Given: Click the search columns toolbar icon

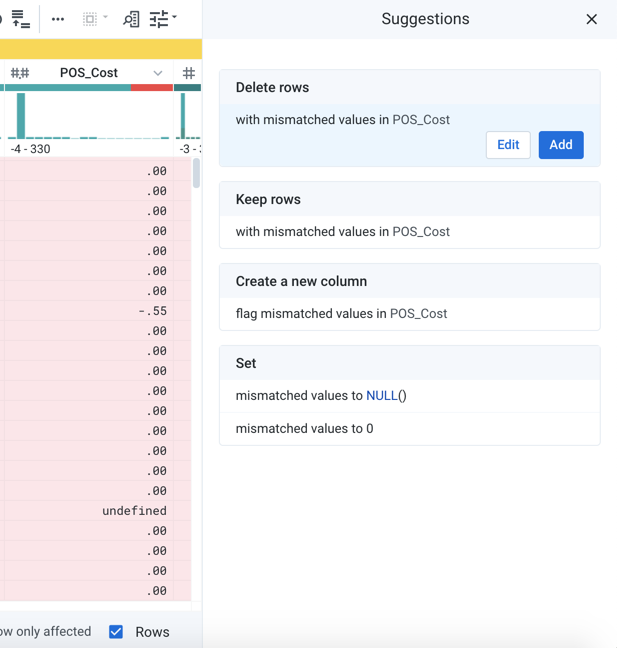Looking at the screenshot, I should [131, 19].
